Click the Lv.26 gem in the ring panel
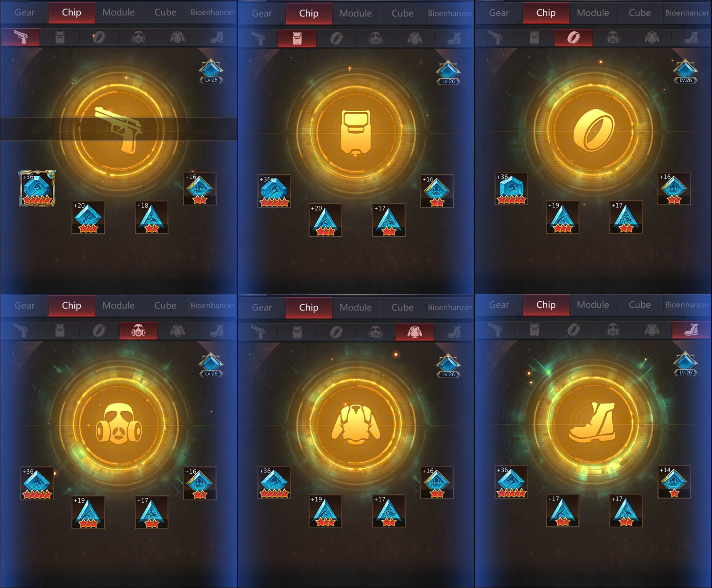This screenshot has height=588, width=712. [685, 71]
